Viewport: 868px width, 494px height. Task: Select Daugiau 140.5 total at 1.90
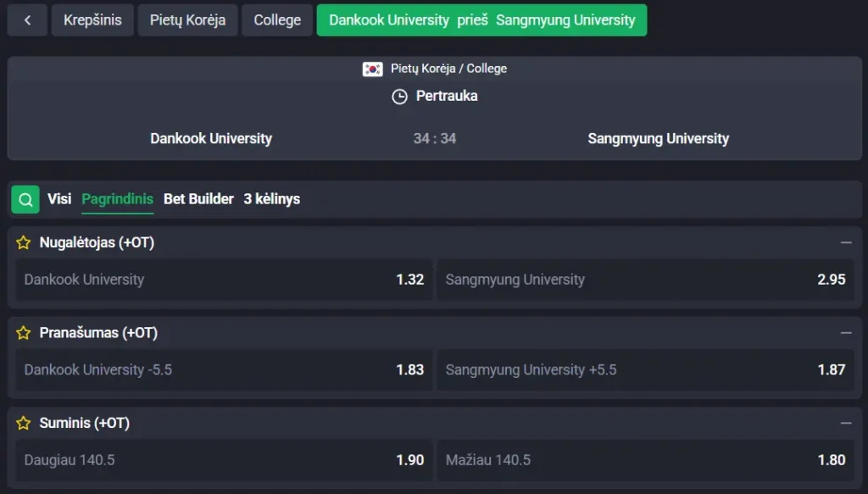click(224, 460)
